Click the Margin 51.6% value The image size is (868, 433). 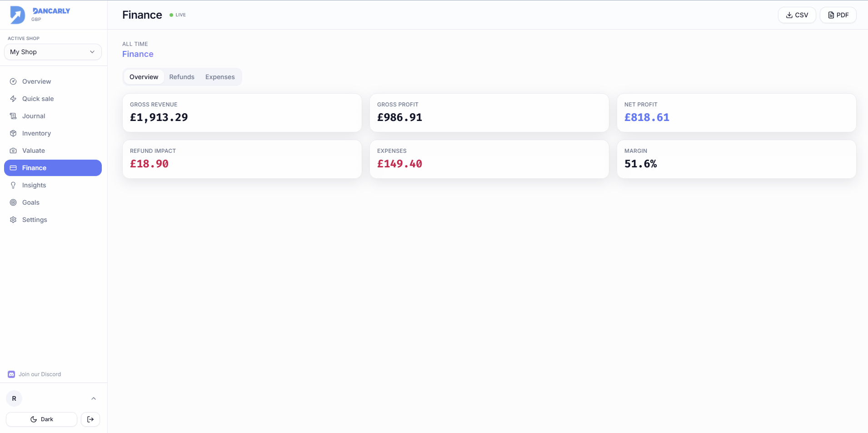click(640, 164)
